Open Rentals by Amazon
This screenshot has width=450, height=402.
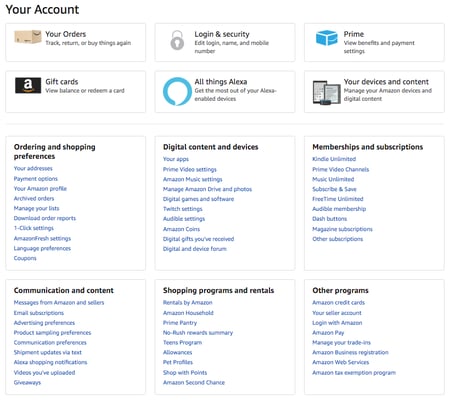[x=188, y=302]
